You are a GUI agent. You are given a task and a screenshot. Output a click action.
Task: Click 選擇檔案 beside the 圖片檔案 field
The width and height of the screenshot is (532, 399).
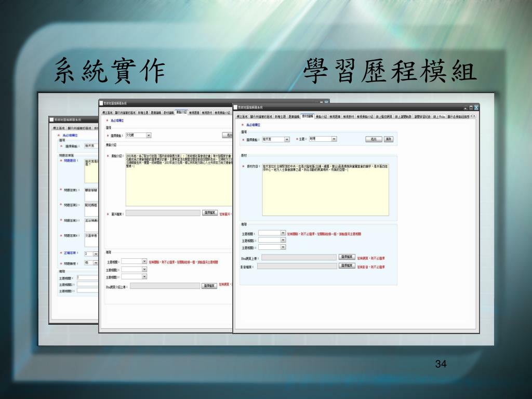210,212
